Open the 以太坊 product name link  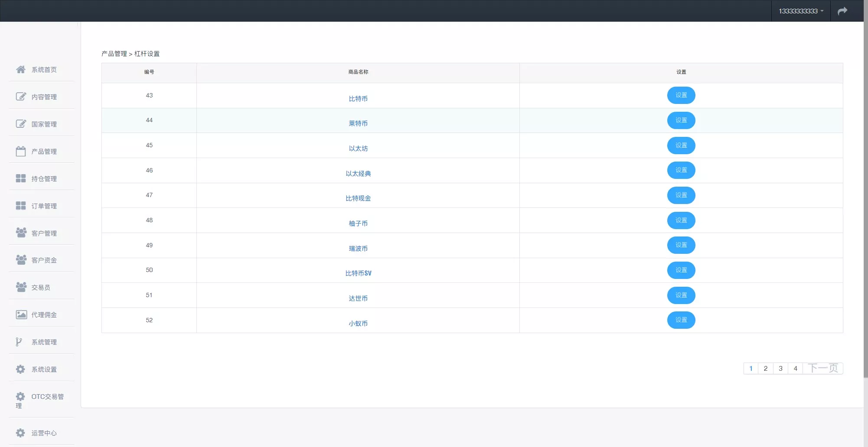tap(358, 149)
